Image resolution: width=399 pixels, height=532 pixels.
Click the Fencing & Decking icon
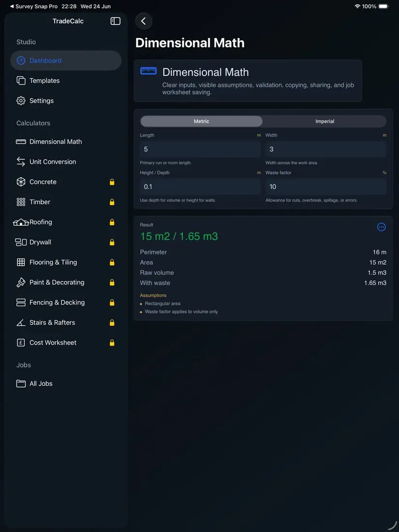point(21,302)
